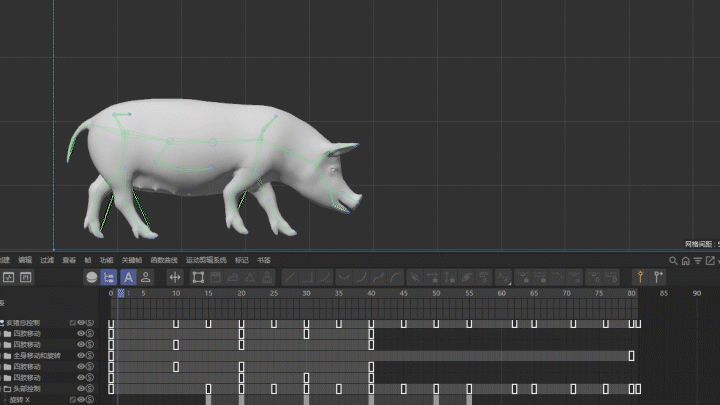
Task: Click the person silhouette icon
Action: [x=146, y=277]
